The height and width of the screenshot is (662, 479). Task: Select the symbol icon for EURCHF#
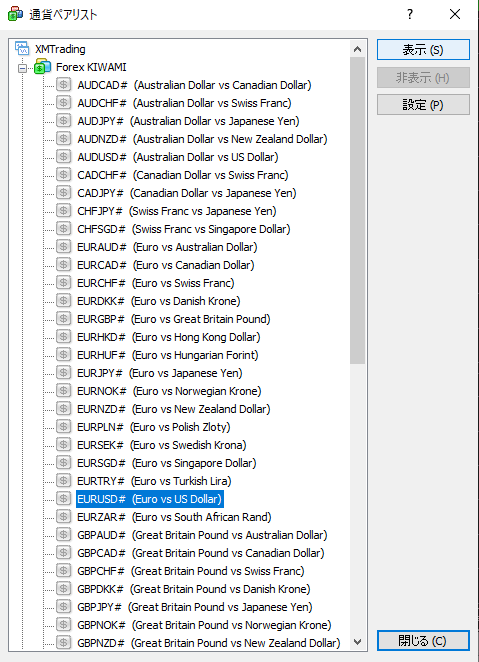pyautogui.click(x=63, y=283)
